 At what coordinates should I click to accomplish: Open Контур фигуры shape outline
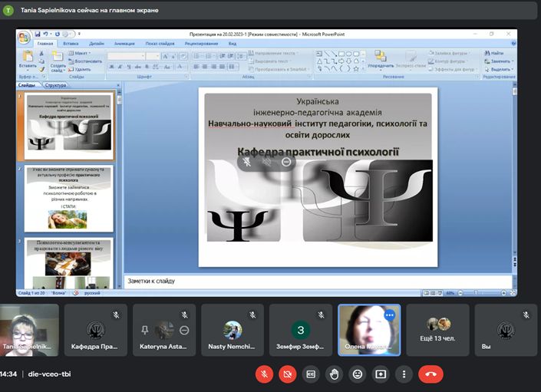447,61
